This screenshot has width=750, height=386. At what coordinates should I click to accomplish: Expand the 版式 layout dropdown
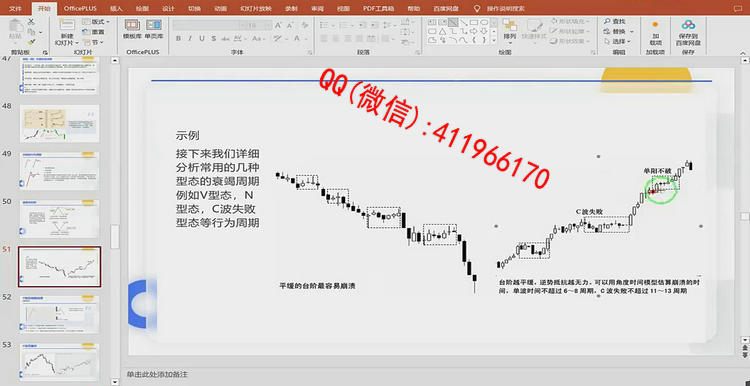click(x=96, y=22)
